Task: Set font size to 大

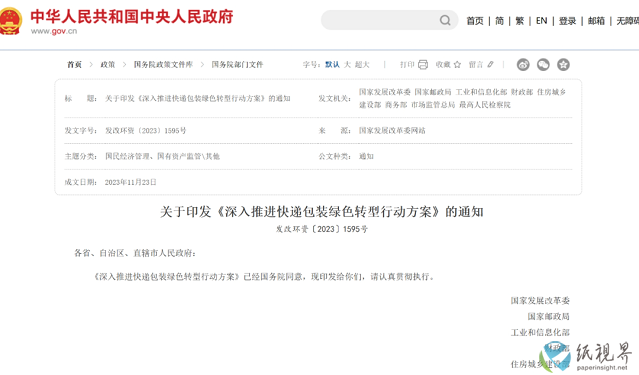Action: (x=347, y=64)
